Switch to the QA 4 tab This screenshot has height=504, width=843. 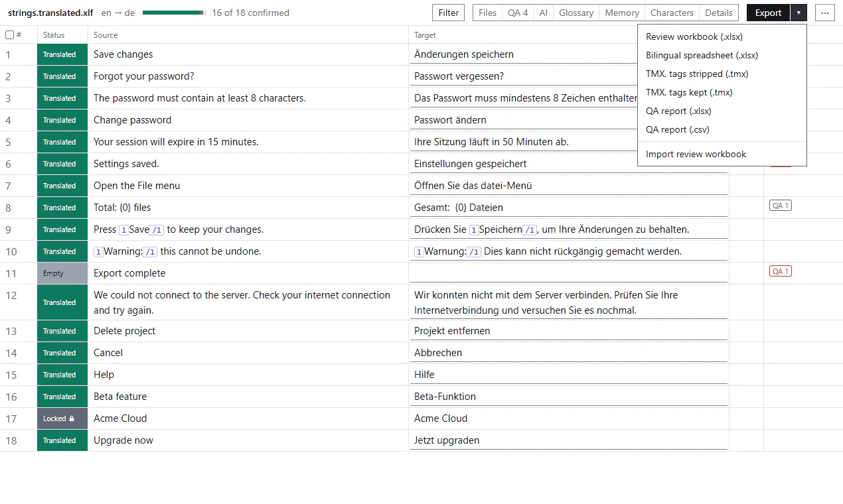click(518, 13)
